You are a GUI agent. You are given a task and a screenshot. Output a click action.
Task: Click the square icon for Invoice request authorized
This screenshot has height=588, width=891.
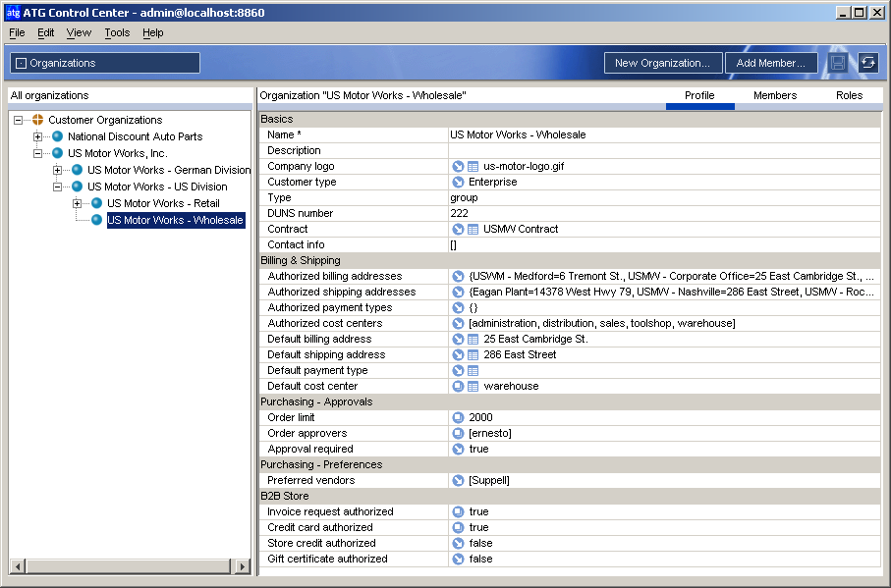pos(458,512)
